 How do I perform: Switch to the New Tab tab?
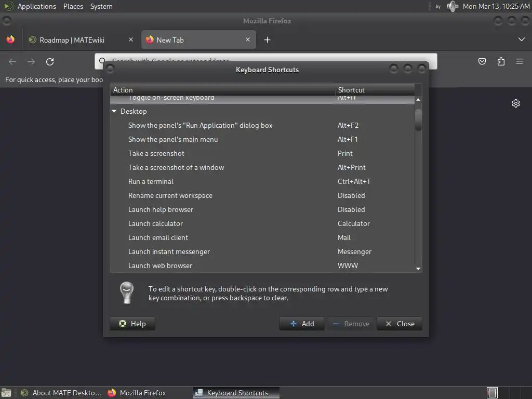pyautogui.click(x=198, y=40)
